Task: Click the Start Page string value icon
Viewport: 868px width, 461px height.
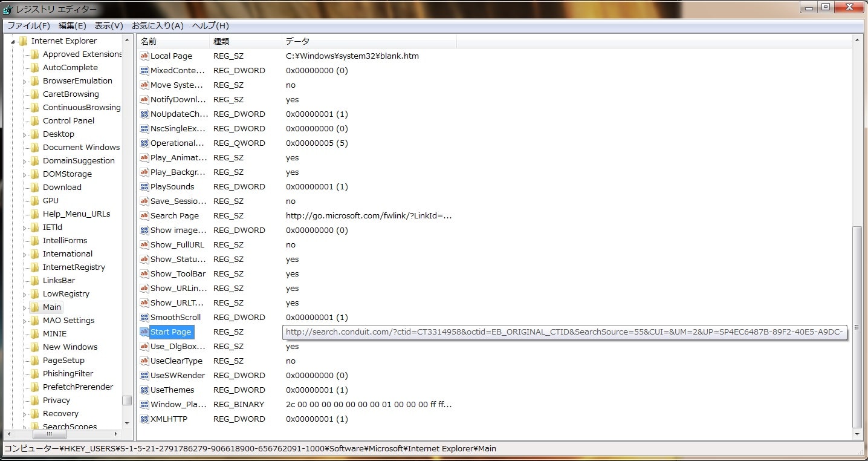Action: (x=144, y=332)
